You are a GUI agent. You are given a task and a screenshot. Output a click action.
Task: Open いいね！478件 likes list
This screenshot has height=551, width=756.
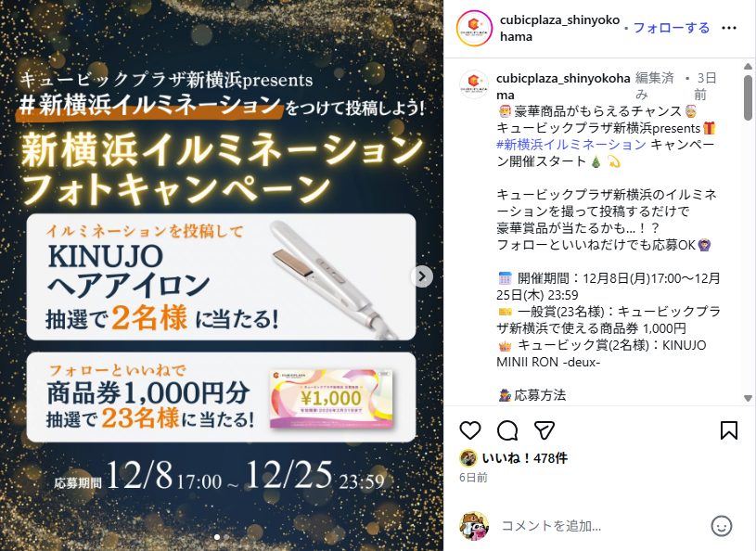(x=525, y=458)
